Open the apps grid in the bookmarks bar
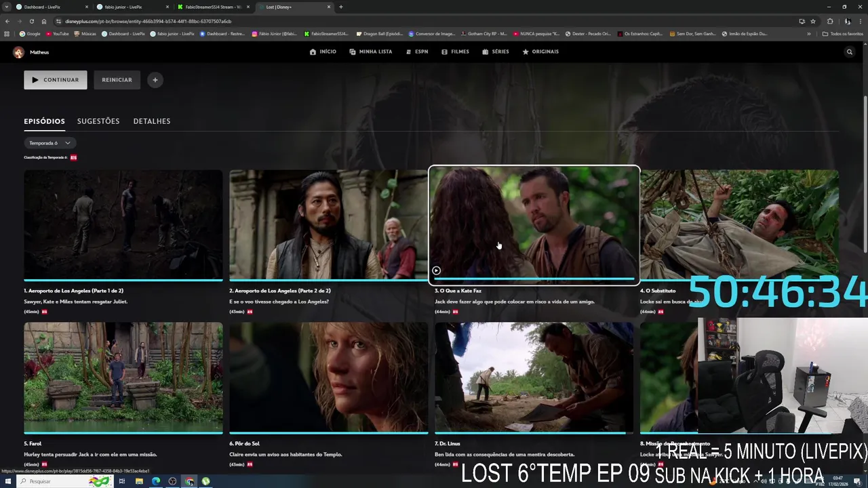 coord(7,33)
